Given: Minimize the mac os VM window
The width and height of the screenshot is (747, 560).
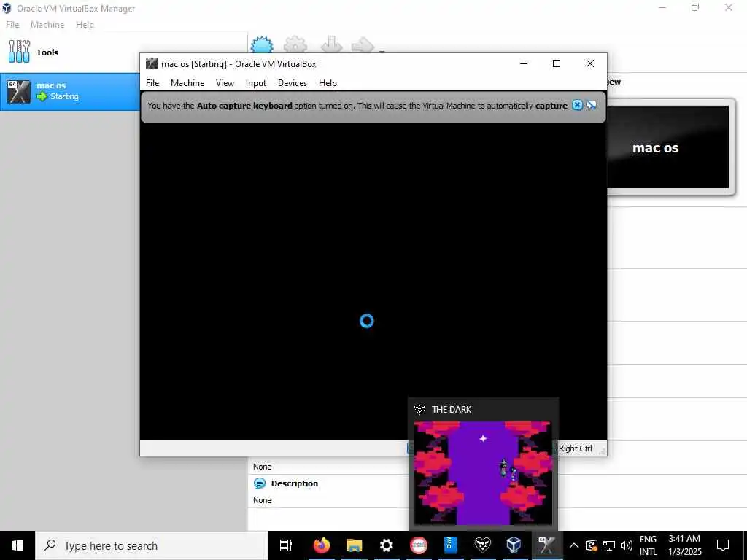Looking at the screenshot, I should pyautogui.click(x=524, y=64).
